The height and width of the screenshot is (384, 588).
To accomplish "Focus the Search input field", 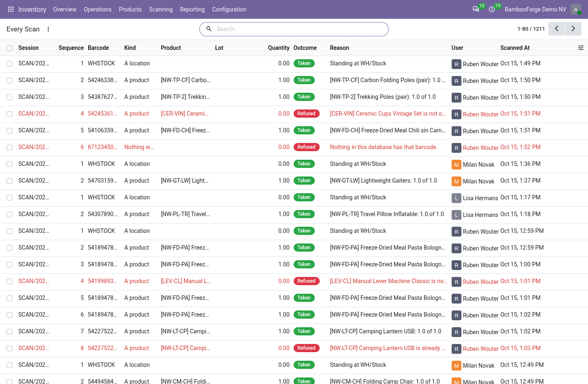I will [300, 29].
